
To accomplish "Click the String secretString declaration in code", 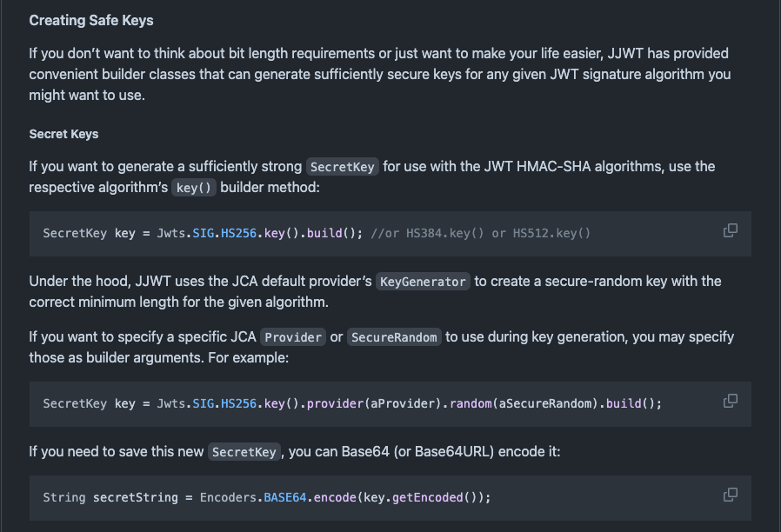I will pyautogui.click(x=110, y=497).
